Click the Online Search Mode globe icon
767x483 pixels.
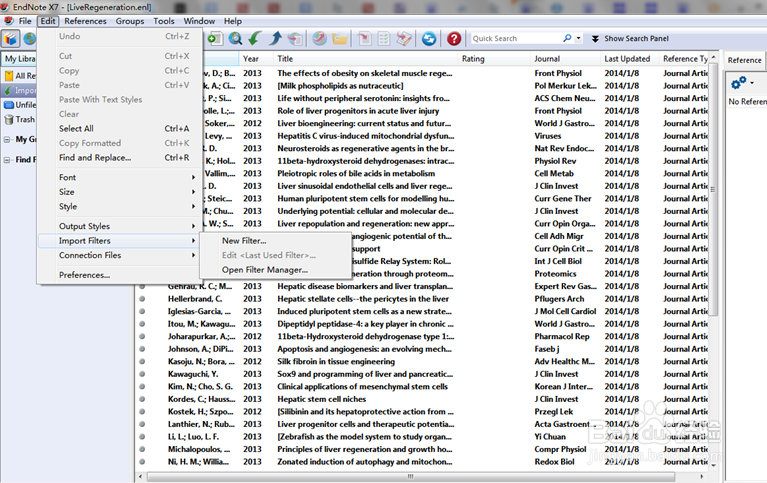click(30, 39)
